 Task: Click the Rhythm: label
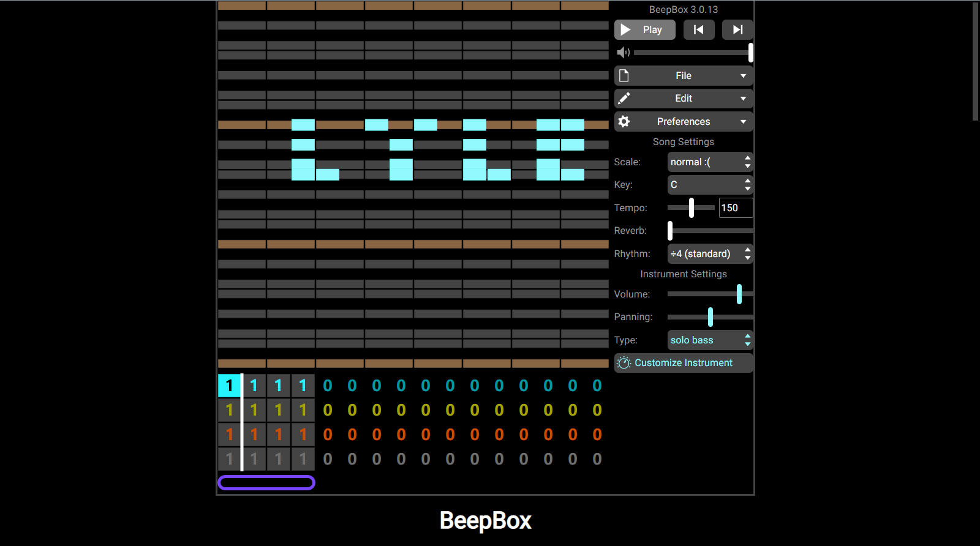[x=632, y=254]
